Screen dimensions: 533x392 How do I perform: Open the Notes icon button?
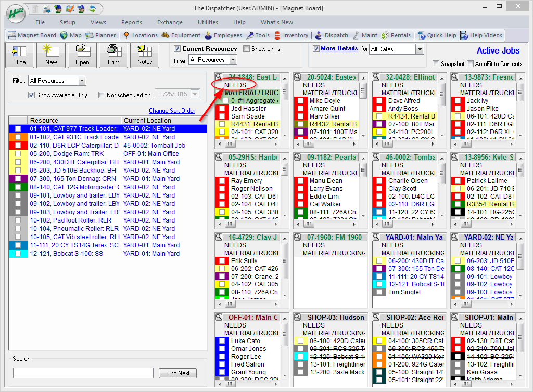145,55
